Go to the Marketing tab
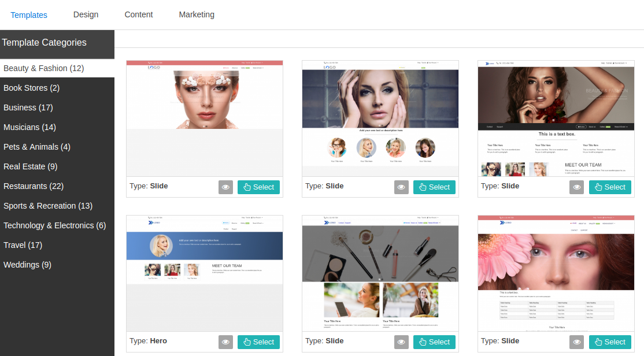 [x=197, y=14]
